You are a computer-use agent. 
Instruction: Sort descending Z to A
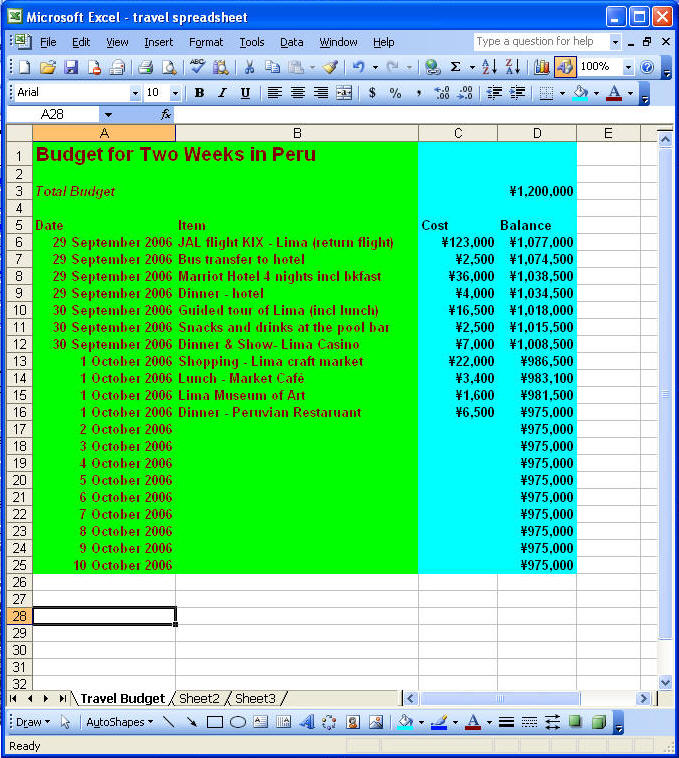(x=512, y=67)
